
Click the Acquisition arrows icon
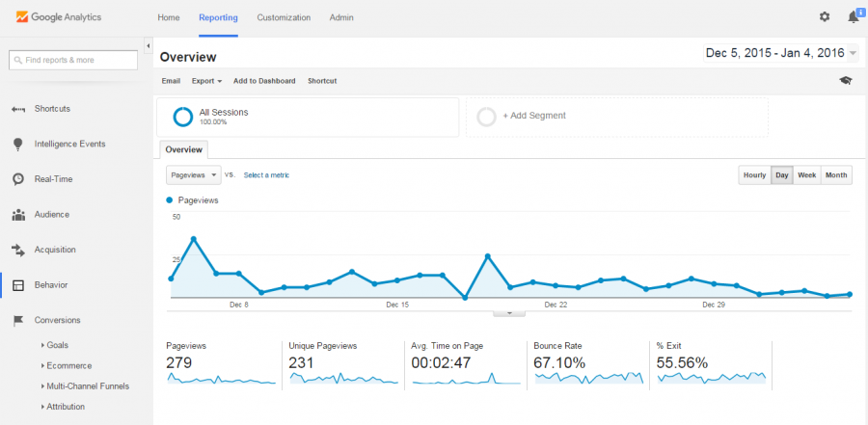point(18,251)
